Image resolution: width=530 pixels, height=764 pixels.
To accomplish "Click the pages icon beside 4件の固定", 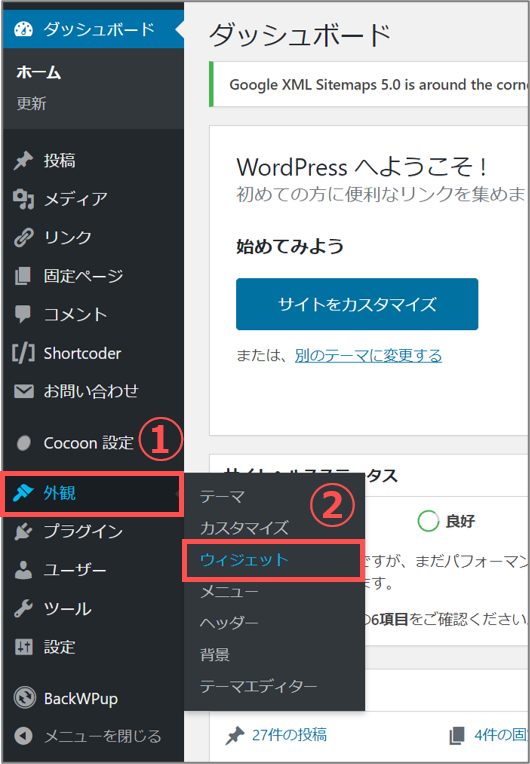I will tap(456, 735).
